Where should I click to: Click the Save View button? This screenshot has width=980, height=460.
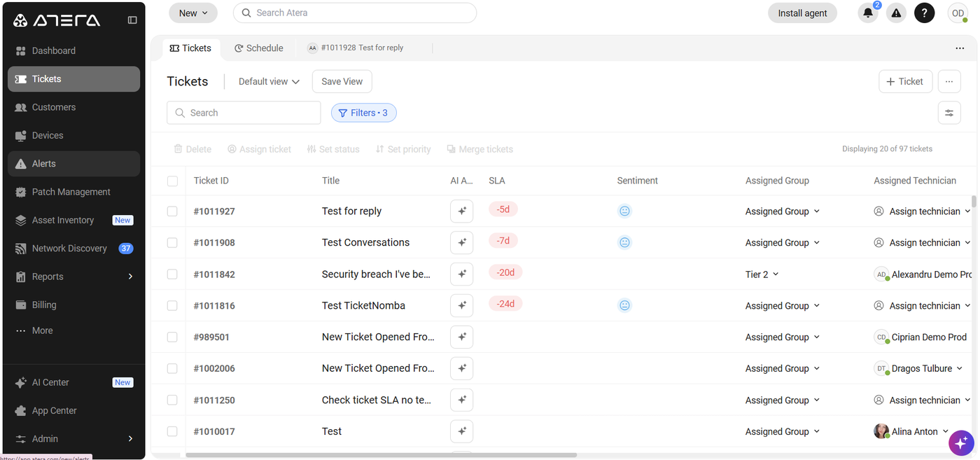(x=342, y=81)
